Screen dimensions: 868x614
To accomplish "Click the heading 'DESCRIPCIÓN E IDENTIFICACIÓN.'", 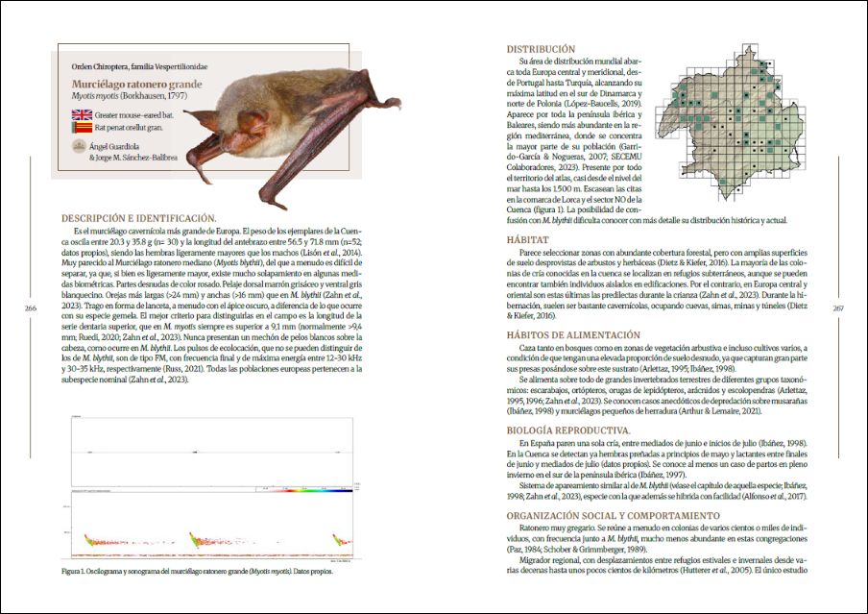I will point(138,218).
